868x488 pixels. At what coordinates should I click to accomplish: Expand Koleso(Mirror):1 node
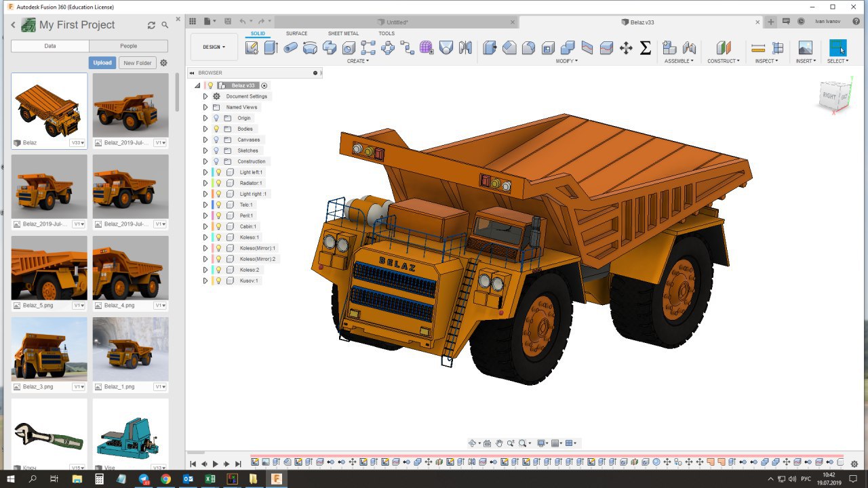[x=205, y=248]
